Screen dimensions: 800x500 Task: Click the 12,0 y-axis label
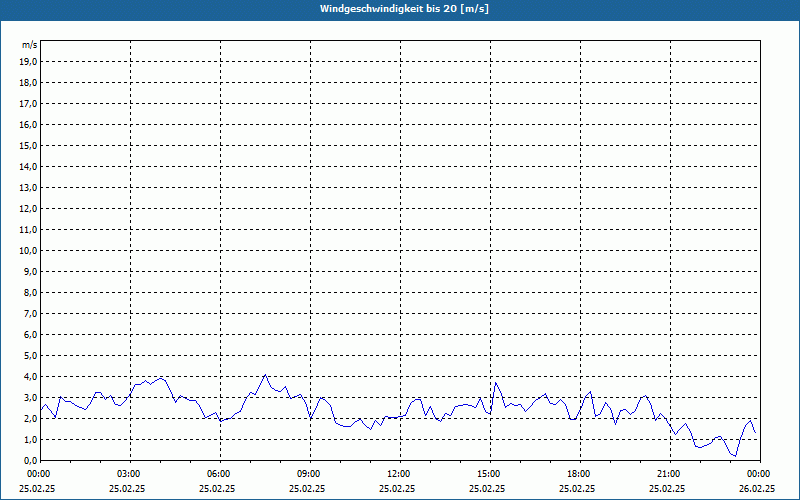pos(28,209)
